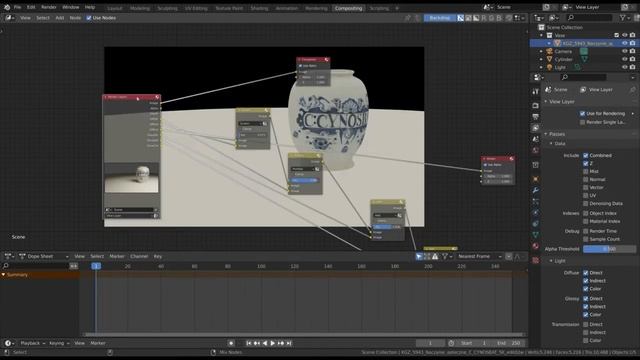Open the node editor type dropdown

point(10,18)
